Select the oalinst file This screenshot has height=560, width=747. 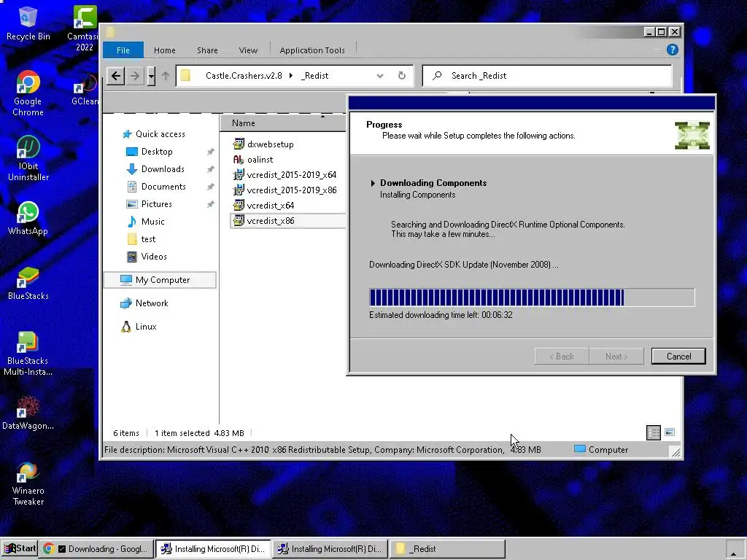pyautogui.click(x=253, y=160)
